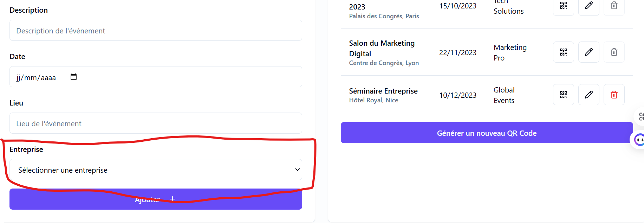Viewport: 644px width, 223px height.
Task: Edit the Palais des Congrès Paris event
Action: 589,6
